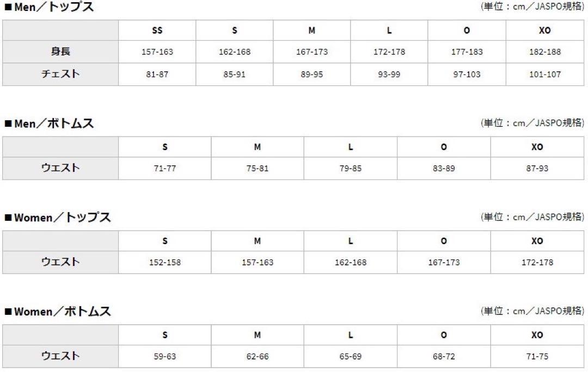Click the Women トップス heading
Image resolution: width=588 pixels, height=372 pixels.
[x=58, y=218]
